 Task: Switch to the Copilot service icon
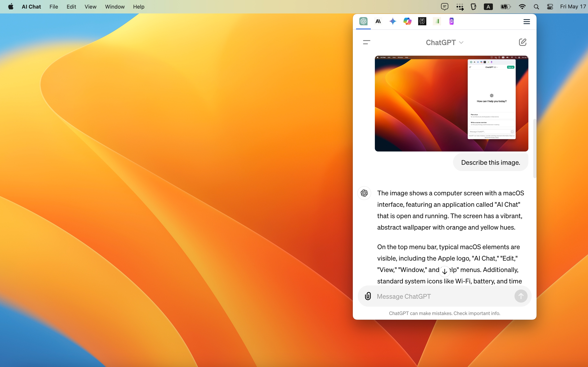click(408, 21)
